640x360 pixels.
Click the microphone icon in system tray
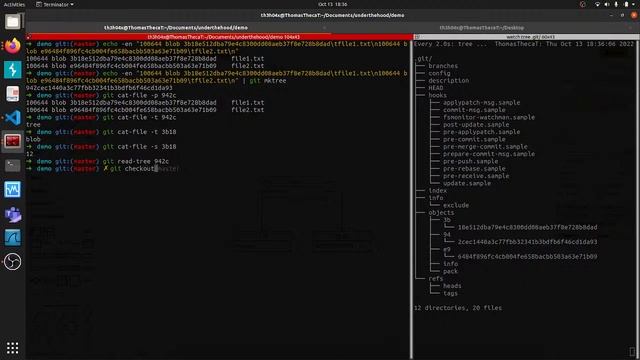616,4
